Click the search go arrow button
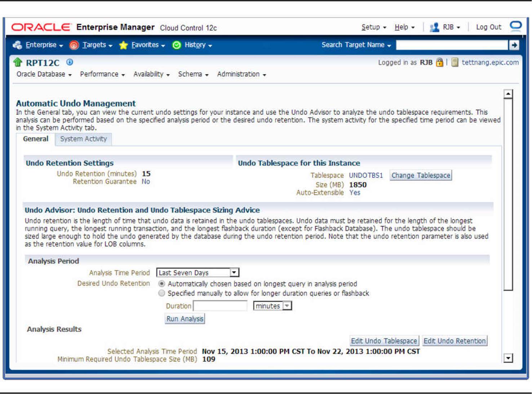This screenshot has height=394, width=532. (514, 45)
